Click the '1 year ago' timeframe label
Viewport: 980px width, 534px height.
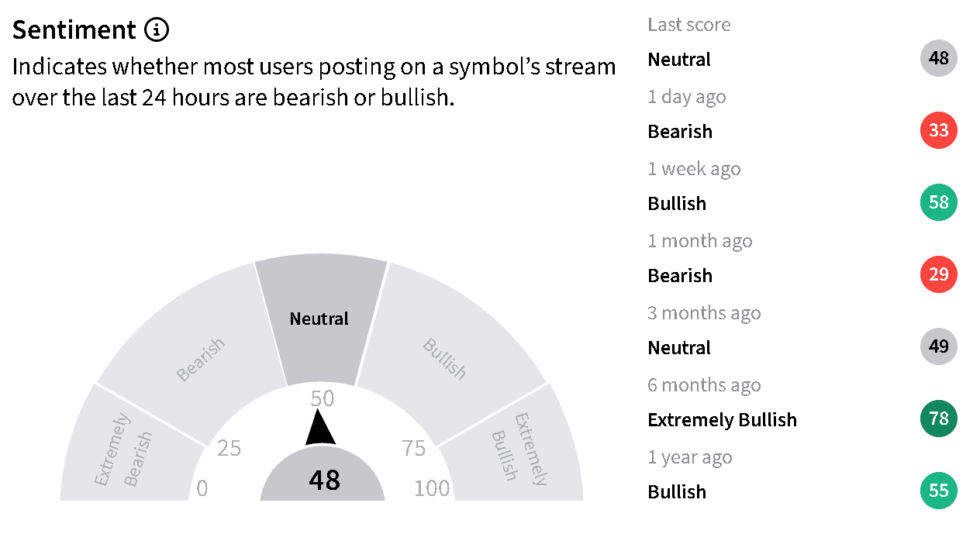690,457
